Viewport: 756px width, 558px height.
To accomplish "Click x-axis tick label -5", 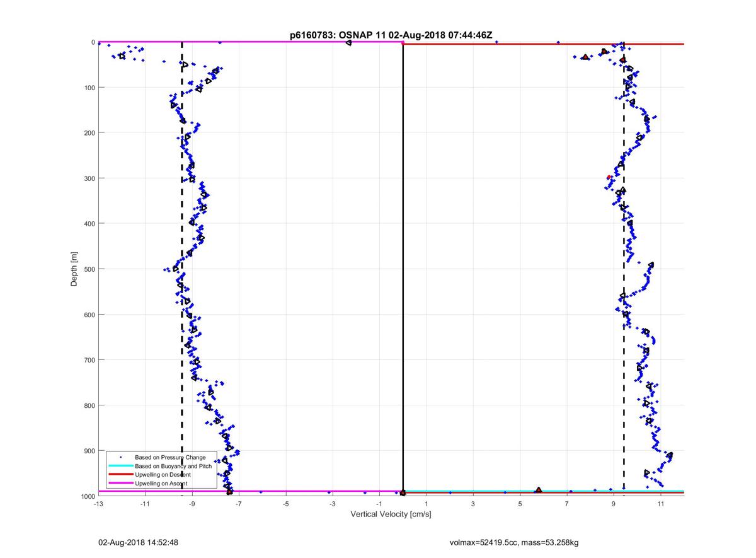I will (x=285, y=504).
